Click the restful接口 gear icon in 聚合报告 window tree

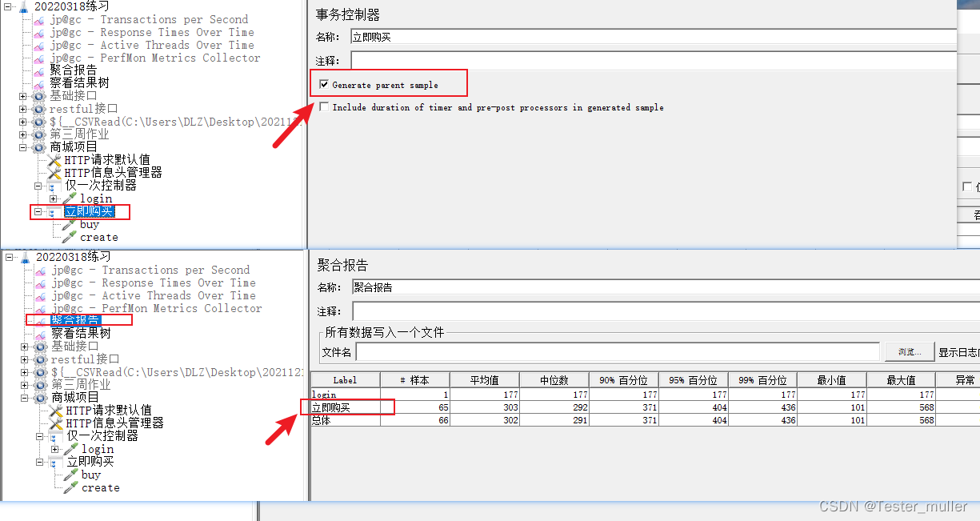(x=40, y=359)
